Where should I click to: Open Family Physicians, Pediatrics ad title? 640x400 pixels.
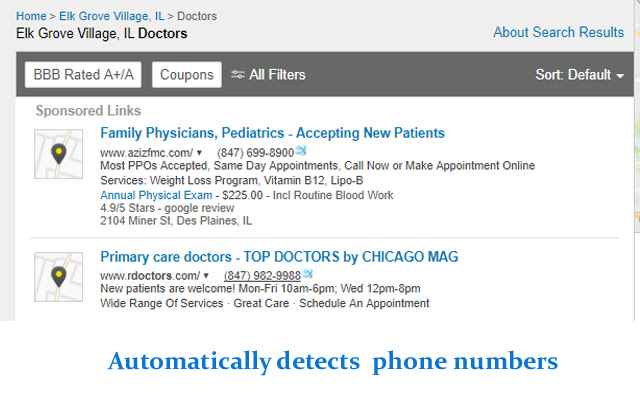pos(272,133)
